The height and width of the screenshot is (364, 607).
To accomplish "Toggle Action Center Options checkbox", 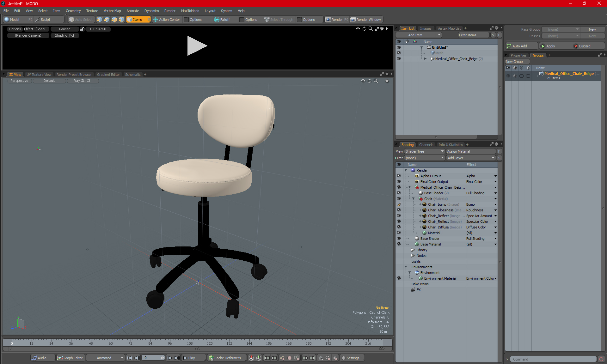I will tap(187, 20).
